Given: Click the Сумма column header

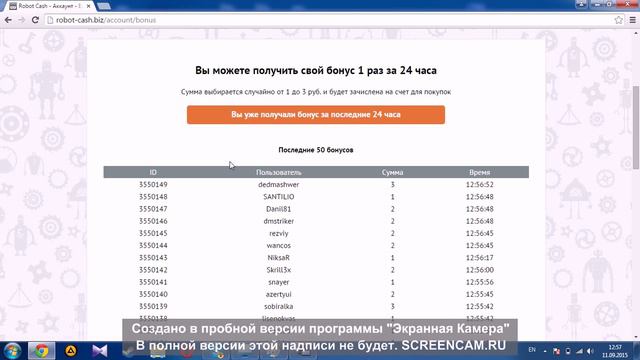Looking at the screenshot, I should [x=392, y=172].
